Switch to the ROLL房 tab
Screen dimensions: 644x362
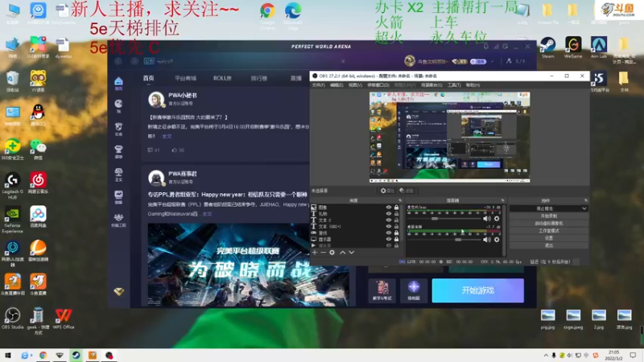(x=222, y=78)
